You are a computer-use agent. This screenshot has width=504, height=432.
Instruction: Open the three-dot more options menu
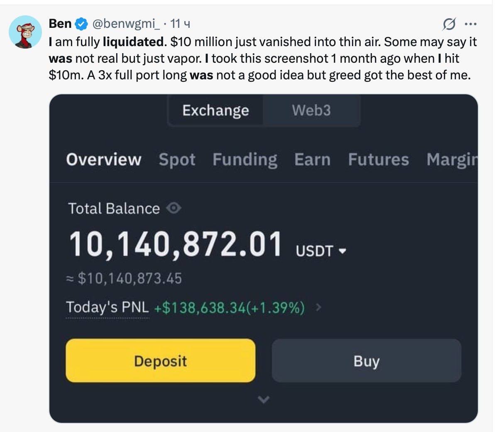click(470, 24)
